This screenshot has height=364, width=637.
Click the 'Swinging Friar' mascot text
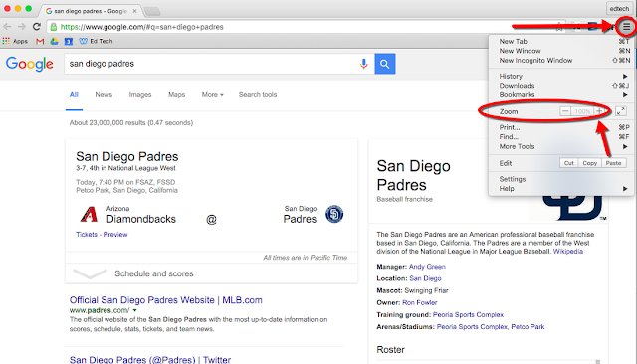427,291
